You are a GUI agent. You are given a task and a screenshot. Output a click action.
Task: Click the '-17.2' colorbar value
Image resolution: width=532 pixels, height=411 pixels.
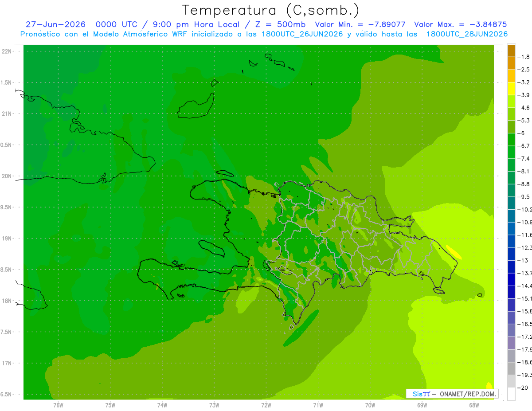tap(525, 337)
